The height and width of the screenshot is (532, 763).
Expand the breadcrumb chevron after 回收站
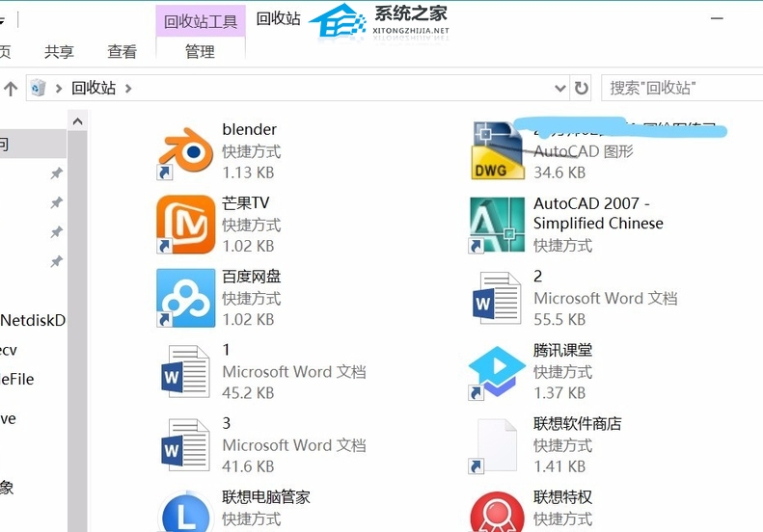click(x=128, y=89)
